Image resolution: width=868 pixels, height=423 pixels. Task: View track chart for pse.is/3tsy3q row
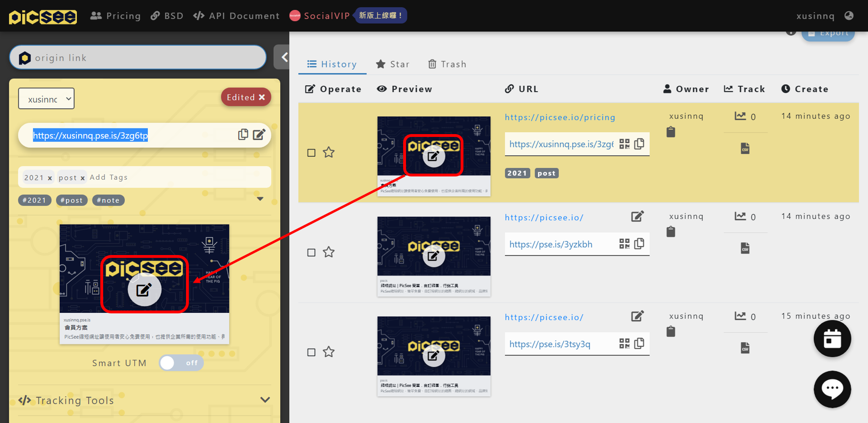(740, 316)
